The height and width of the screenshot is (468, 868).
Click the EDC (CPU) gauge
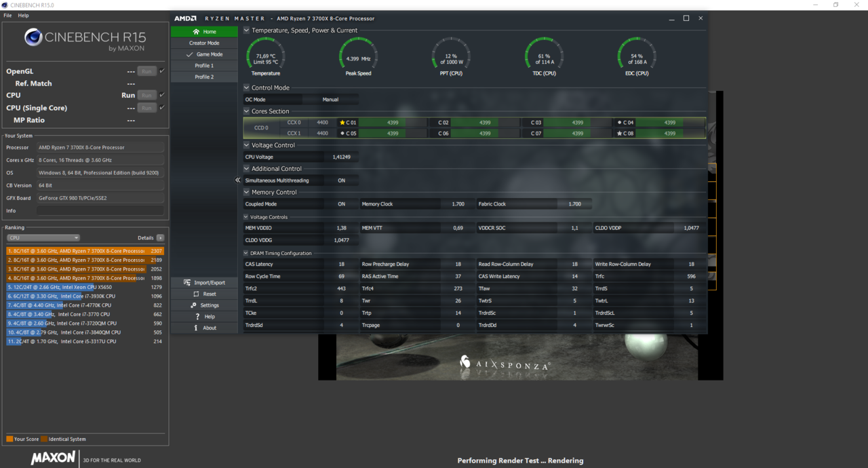637,56
